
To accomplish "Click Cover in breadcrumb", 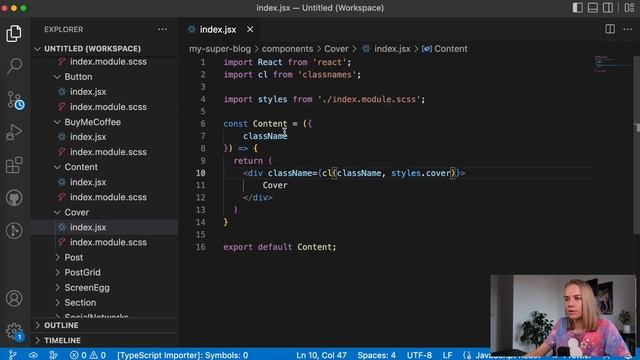I will click(x=336, y=49).
